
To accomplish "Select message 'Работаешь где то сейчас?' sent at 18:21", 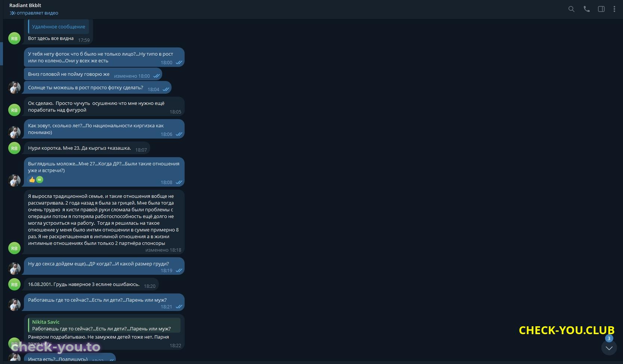I will coord(104,302).
